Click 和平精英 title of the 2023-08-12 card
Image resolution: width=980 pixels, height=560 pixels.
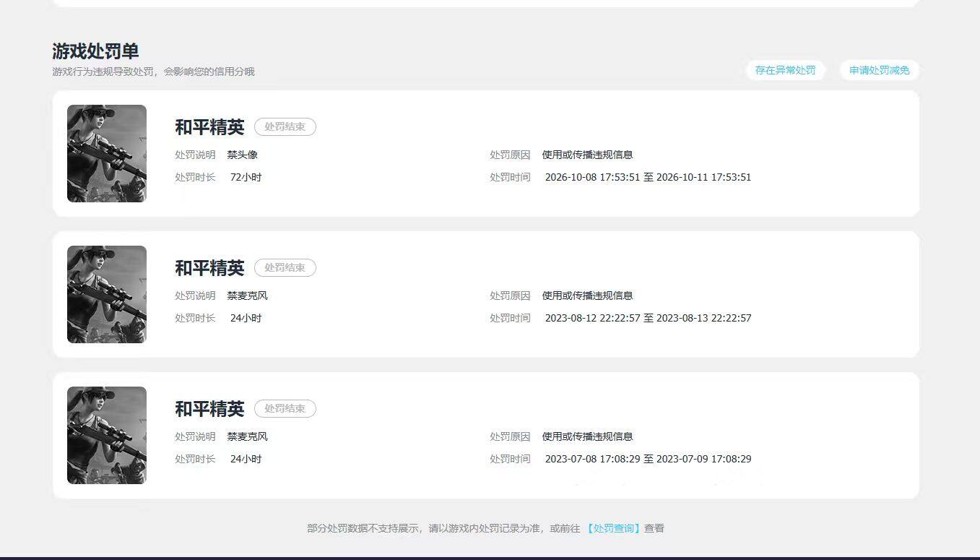pyautogui.click(x=209, y=268)
